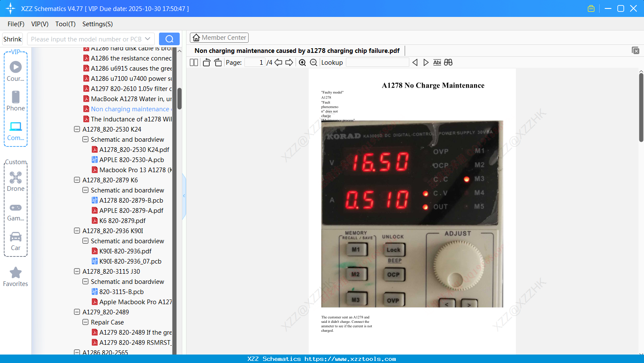Screen dimensions: 644x363
Task: Close the open PDF document
Action: coord(636,50)
